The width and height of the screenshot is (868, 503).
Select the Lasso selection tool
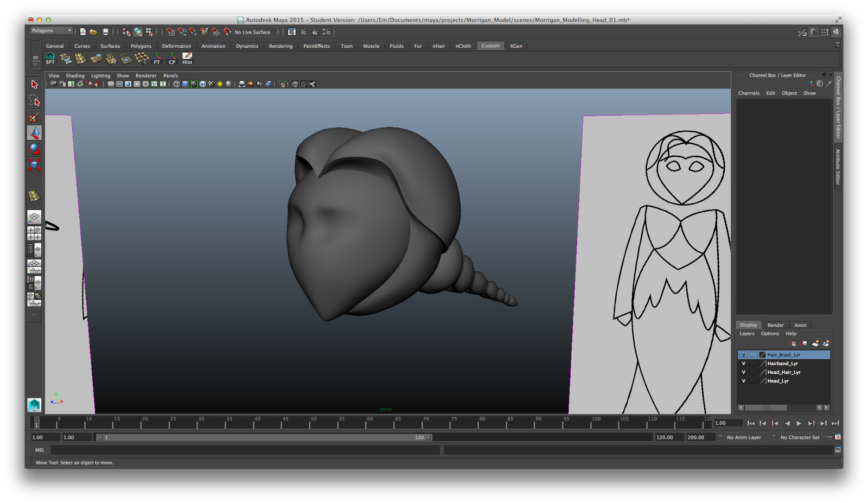click(34, 101)
